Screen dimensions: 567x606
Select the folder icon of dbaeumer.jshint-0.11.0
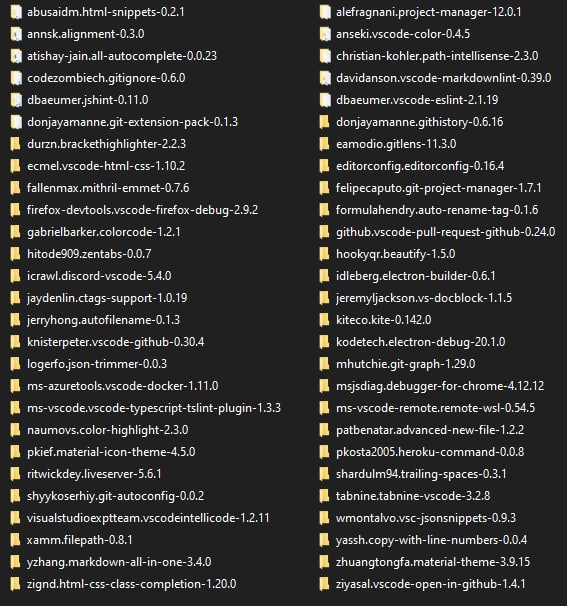coord(16,100)
